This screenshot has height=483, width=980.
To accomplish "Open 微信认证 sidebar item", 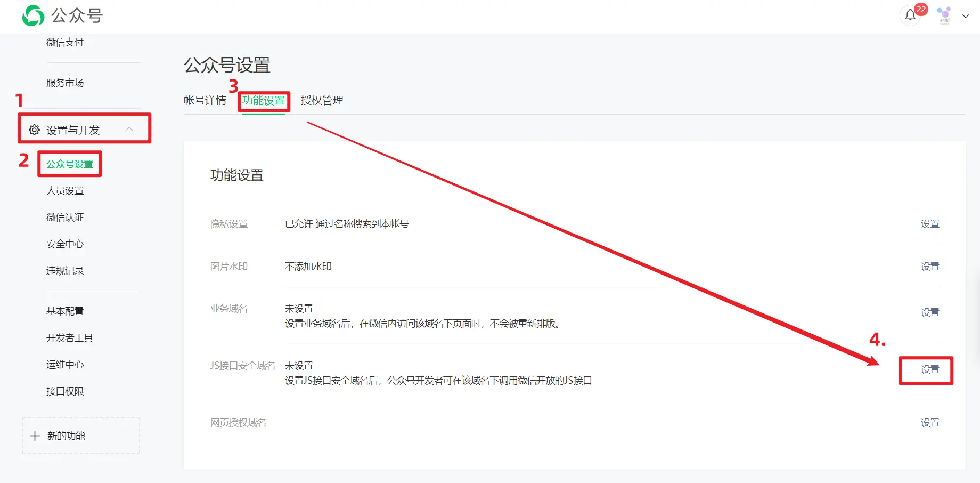I will [x=65, y=218].
